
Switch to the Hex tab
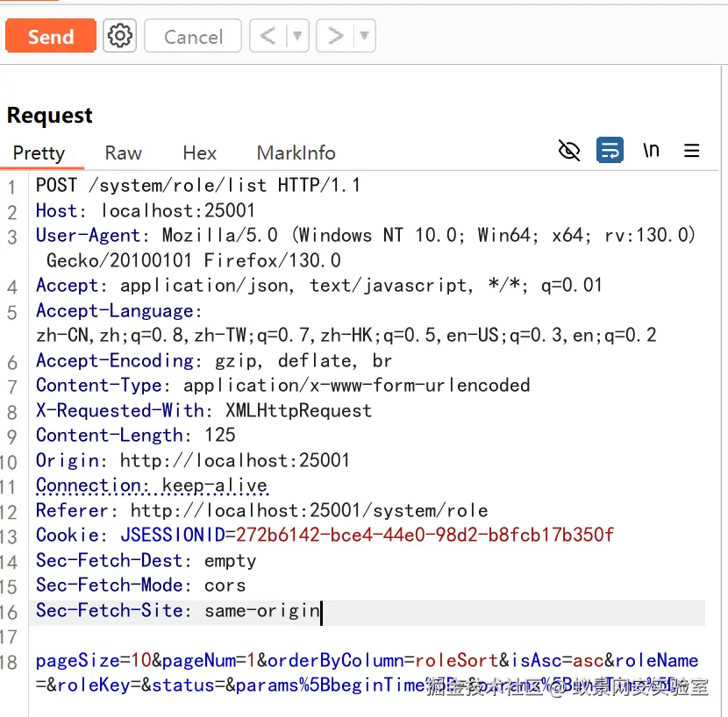[200, 153]
